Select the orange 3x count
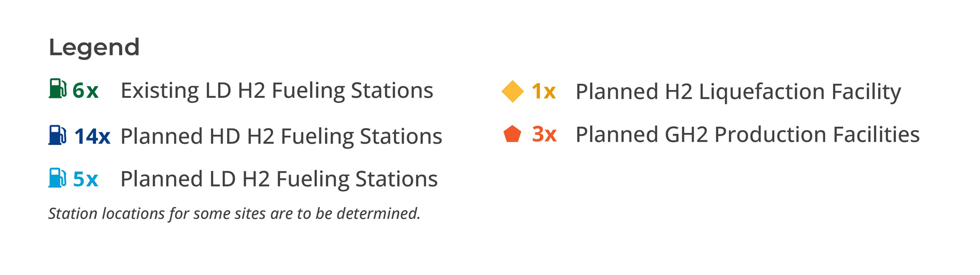 (x=544, y=134)
